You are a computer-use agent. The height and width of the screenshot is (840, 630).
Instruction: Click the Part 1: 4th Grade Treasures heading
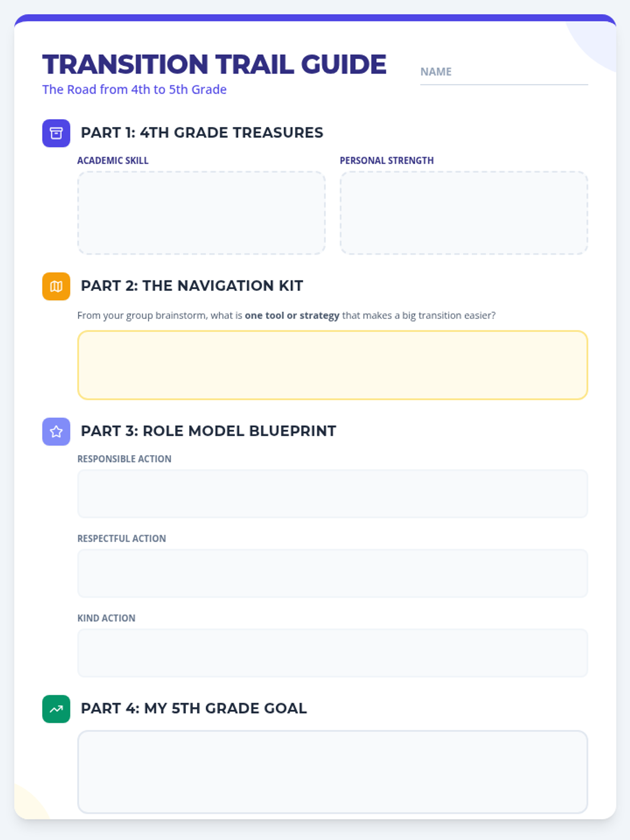click(202, 133)
